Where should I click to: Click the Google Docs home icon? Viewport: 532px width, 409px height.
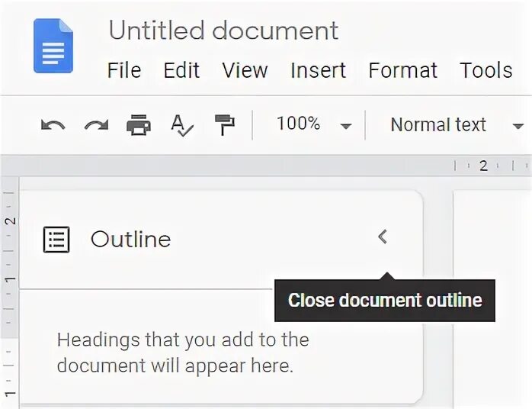pos(53,46)
